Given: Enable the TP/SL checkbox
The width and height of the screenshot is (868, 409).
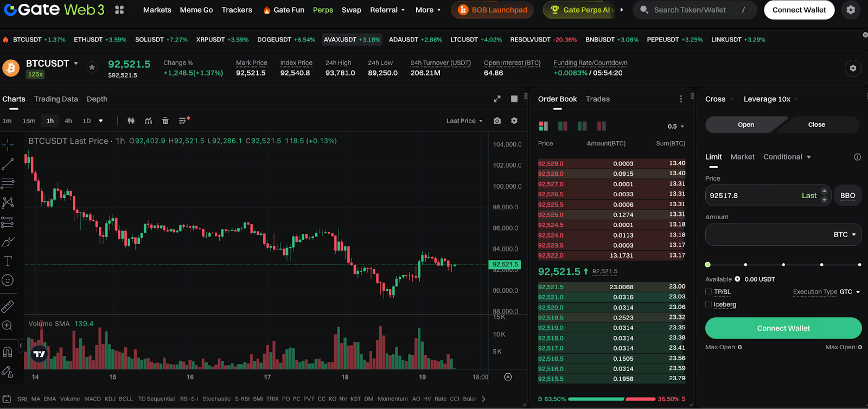Looking at the screenshot, I should [x=709, y=291].
